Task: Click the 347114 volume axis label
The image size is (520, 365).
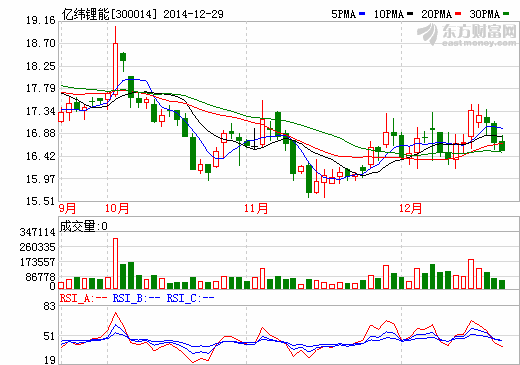Action: pyautogui.click(x=37, y=232)
